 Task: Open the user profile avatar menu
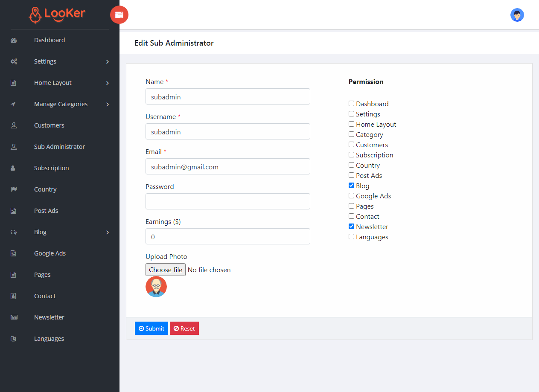point(517,15)
